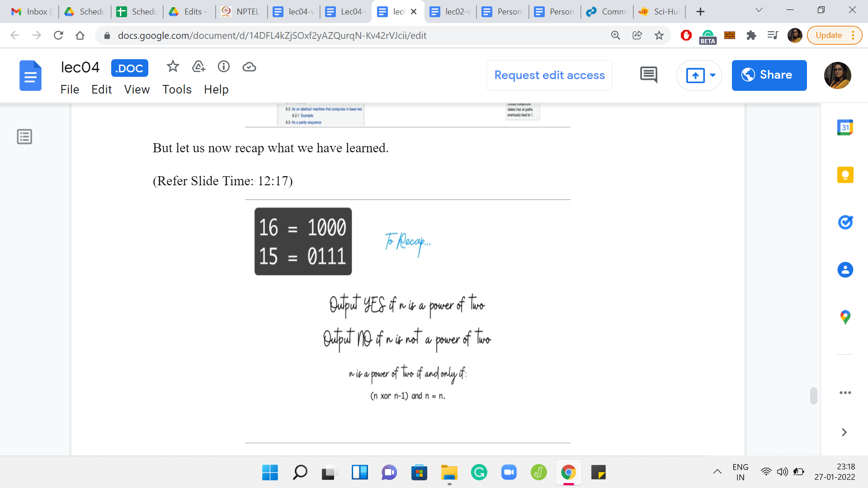Expand Chrome tab search dropdown
This screenshot has width=868, height=488.
pos(759,10)
